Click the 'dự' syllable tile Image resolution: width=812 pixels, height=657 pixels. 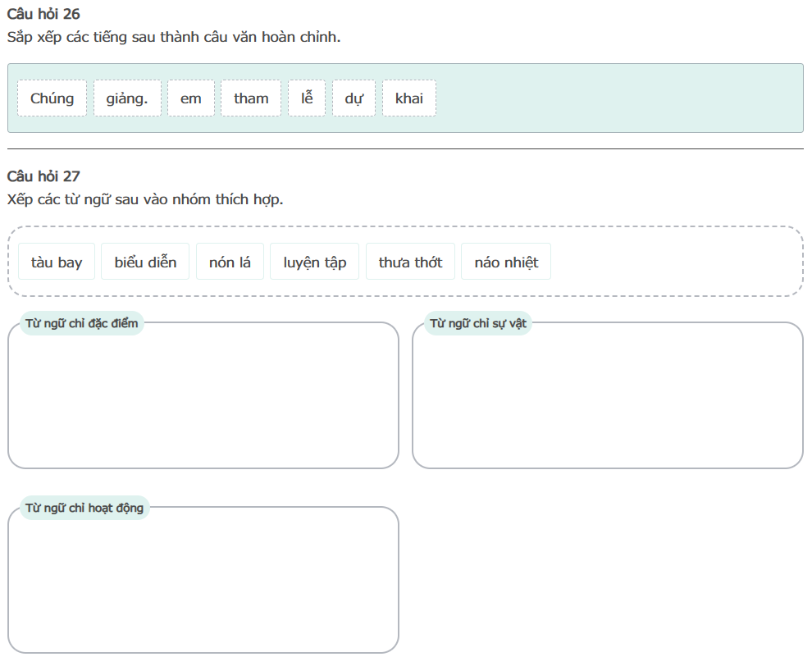[x=354, y=98]
